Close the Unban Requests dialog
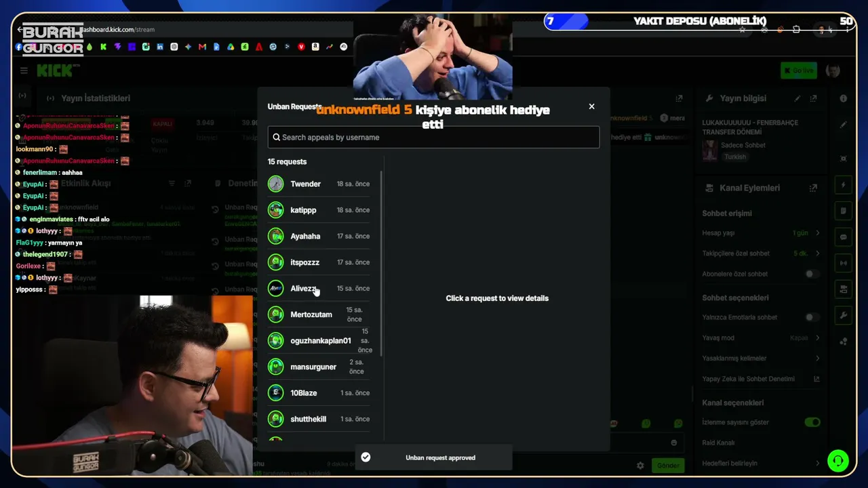The width and height of the screenshot is (868, 488). click(591, 106)
